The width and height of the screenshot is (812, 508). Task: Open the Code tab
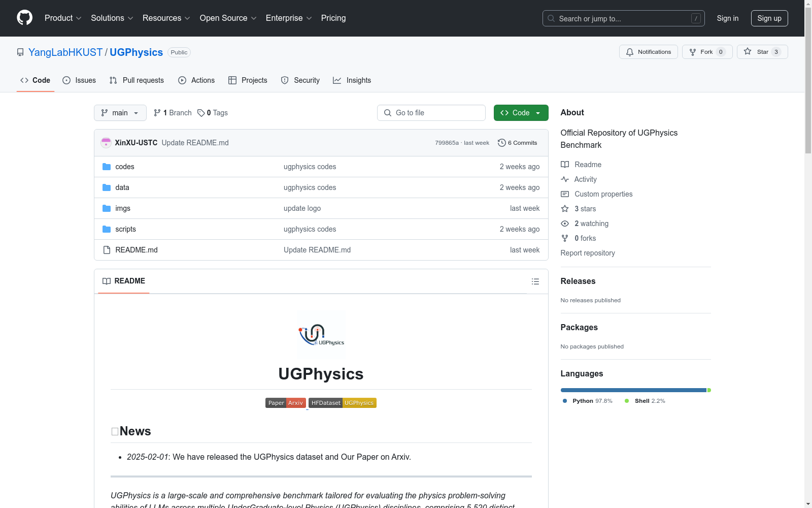tap(36, 80)
